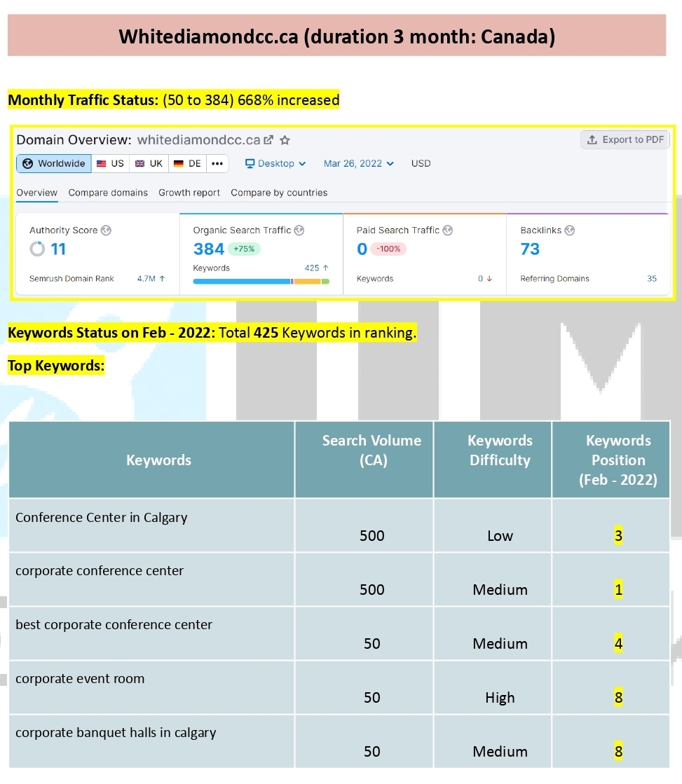Click the Paid Search Traffic info globe icon
The image size is (682, 784).
[x=448, y=230]
